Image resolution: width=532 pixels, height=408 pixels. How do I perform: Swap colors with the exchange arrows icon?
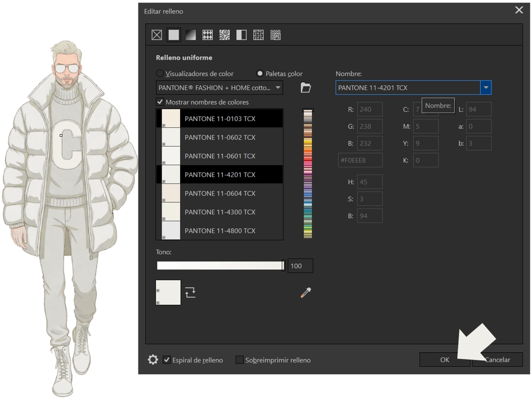coord(190,292)
